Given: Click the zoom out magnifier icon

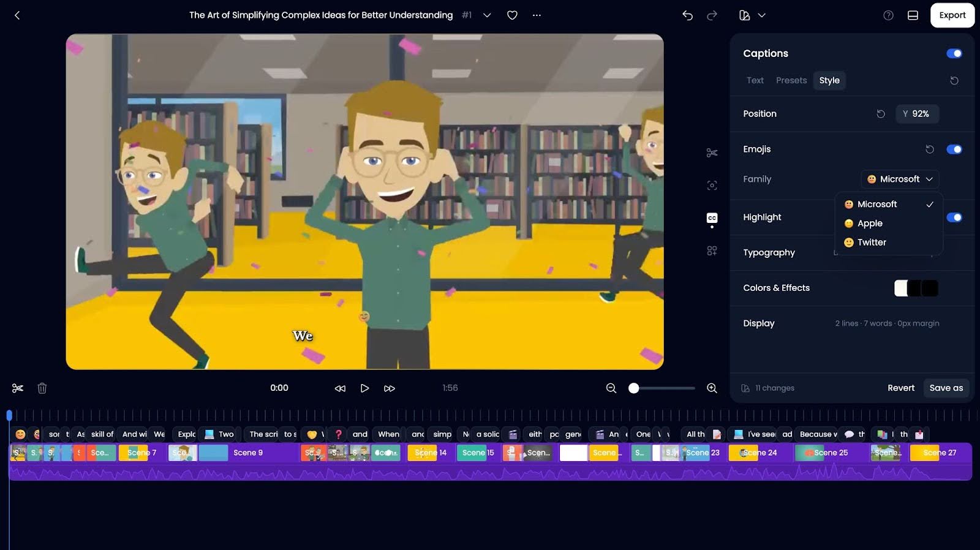Looking at the screenshot, I should coord(611,388).
